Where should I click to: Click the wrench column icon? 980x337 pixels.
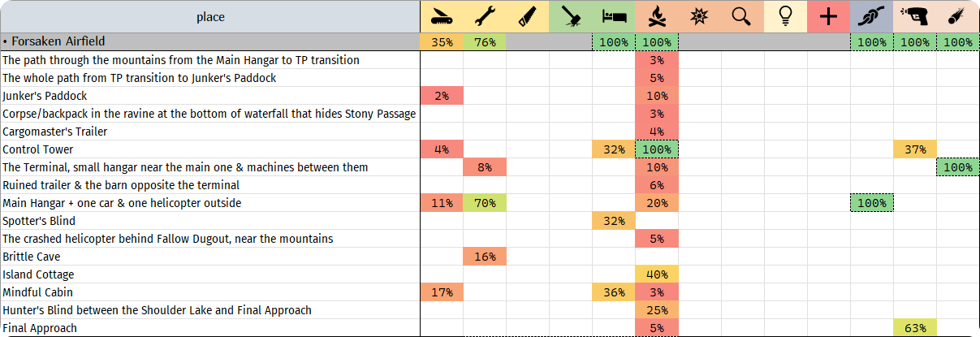click(x=485, y=17)
